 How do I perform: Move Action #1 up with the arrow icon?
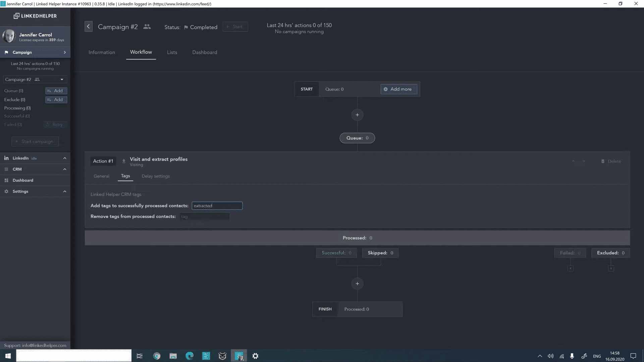[x=573, y=161]
